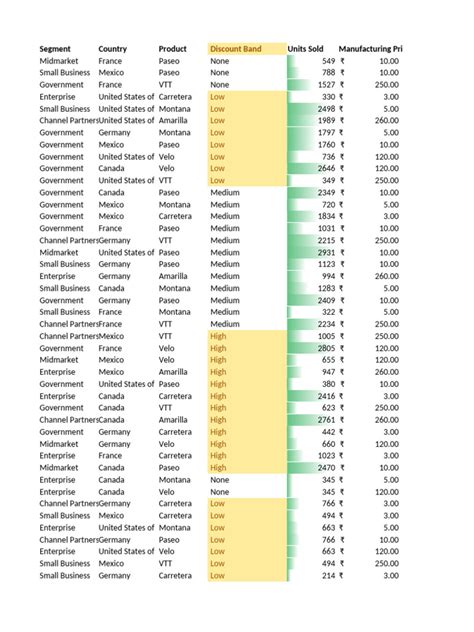
Task: Click the first High discount band cell
Action: click(247, 336)
